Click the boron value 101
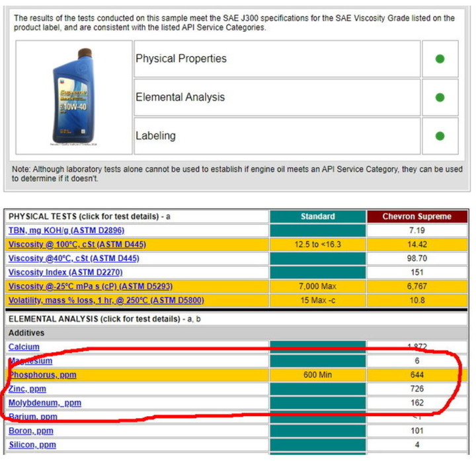 coord(416,431)
